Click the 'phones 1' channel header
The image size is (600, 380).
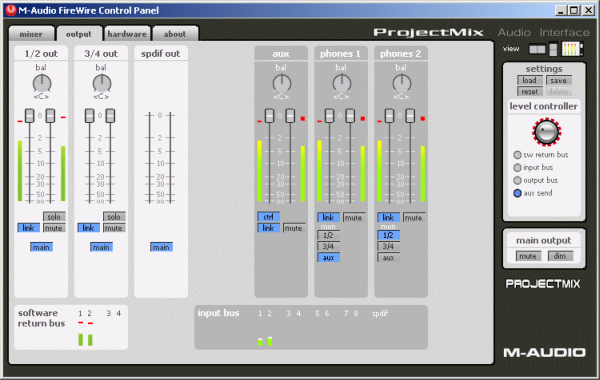[x=341, y=54]
